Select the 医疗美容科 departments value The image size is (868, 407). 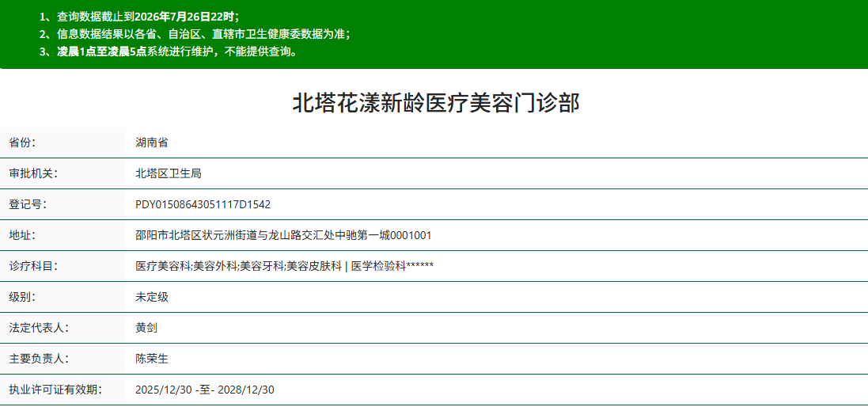tap(285, 266)
